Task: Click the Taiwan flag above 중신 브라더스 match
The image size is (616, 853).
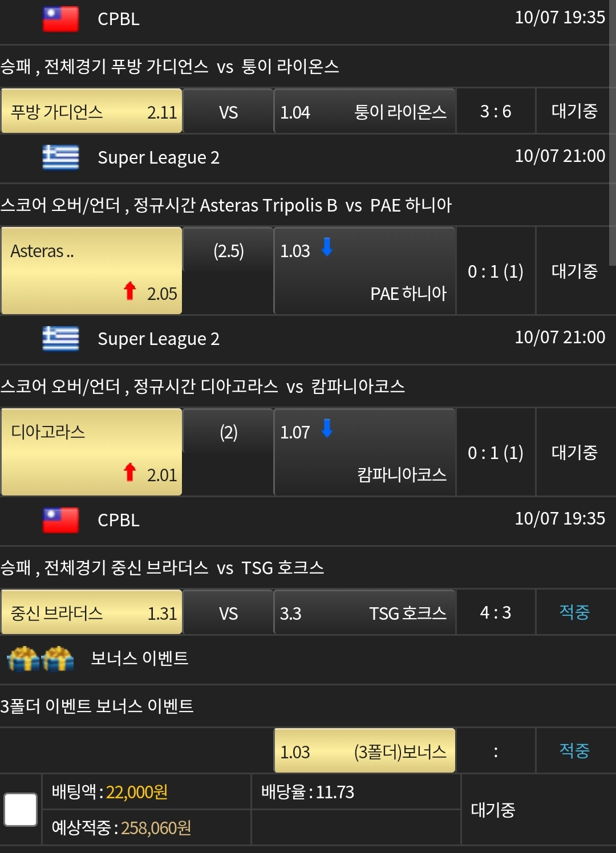Action: click(60, 520)
